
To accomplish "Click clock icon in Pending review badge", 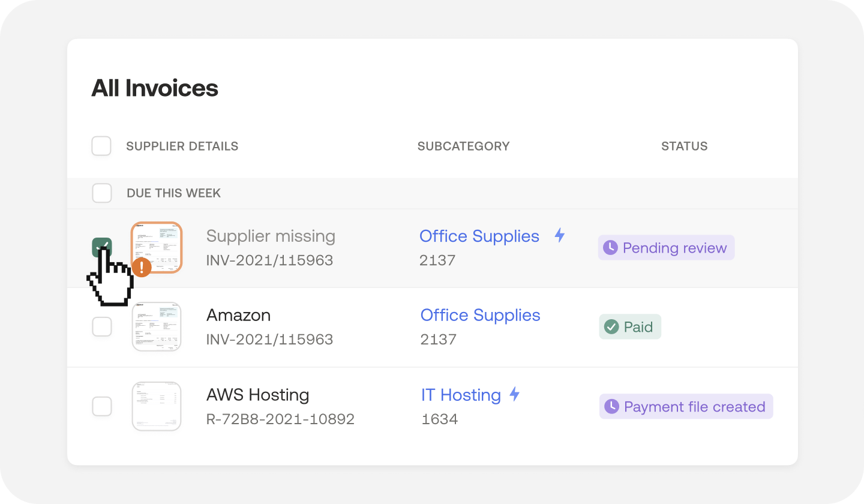I will click(x=610, y=248).
